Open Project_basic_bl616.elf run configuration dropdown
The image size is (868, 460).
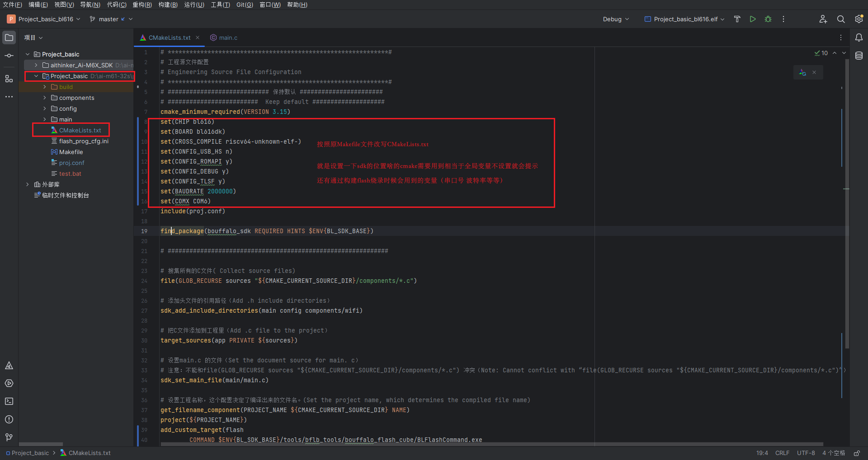(684, 19)
